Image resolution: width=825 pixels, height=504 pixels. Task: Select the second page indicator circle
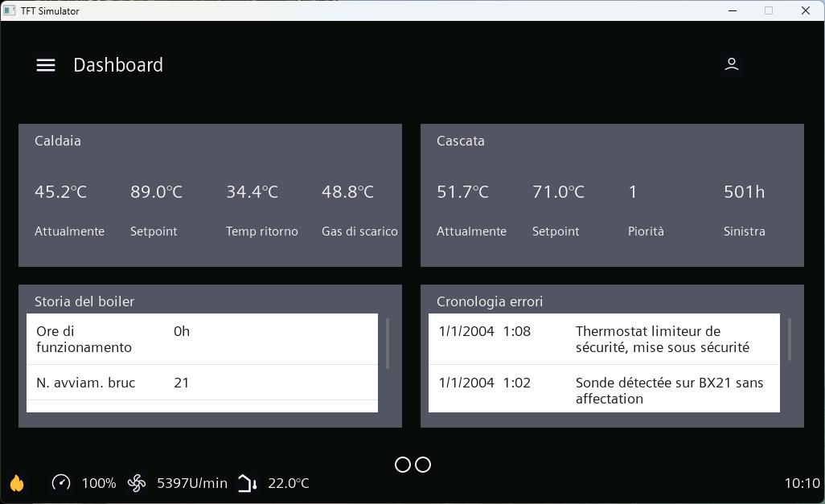click(423, 465)
